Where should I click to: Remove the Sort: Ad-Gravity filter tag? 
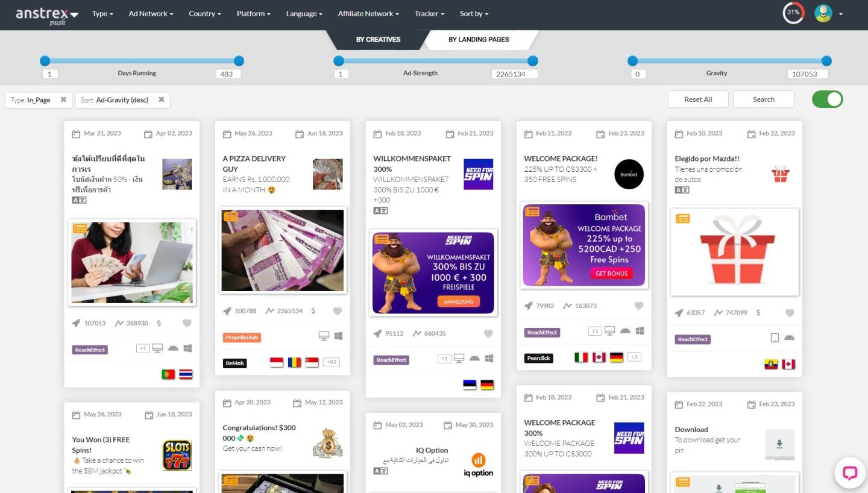click(x=162, y=100)
